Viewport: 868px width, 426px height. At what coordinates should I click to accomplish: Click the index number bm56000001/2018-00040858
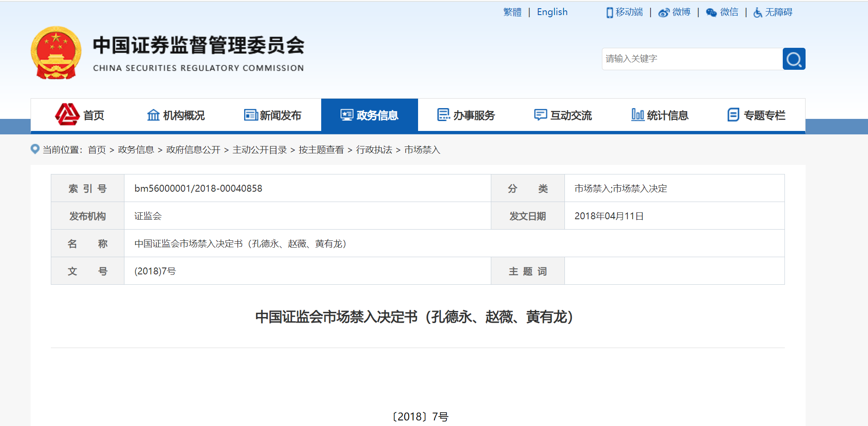pos(198,188)
